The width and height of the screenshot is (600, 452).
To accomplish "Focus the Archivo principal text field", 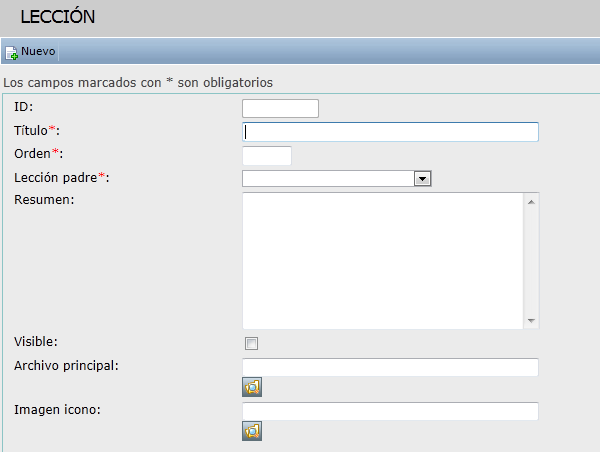I will point(390,367).
